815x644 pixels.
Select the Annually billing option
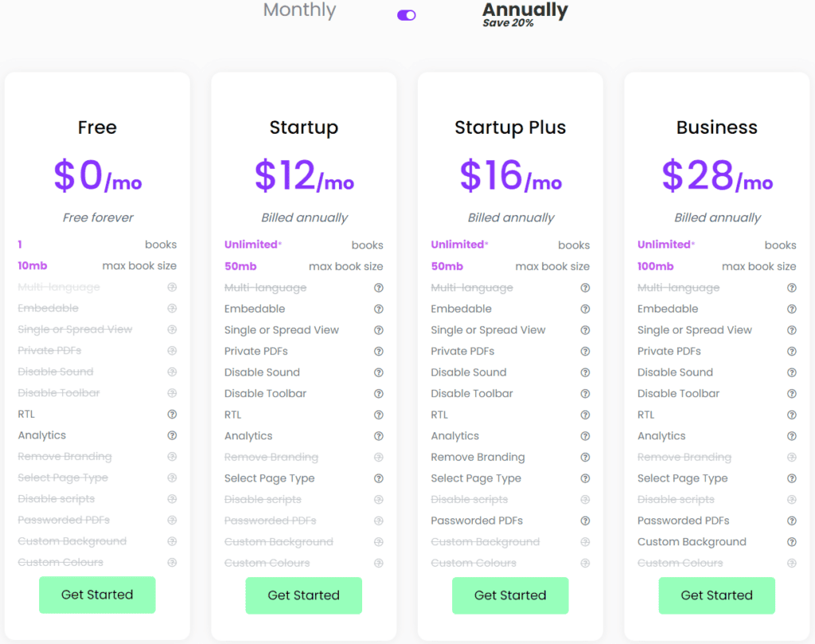525,10
